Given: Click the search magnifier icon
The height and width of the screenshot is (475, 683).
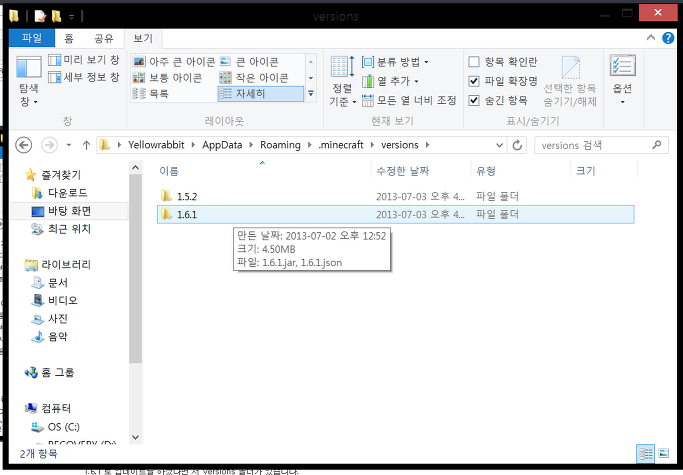Looking at the screenshot, I should tap(657, 145).
